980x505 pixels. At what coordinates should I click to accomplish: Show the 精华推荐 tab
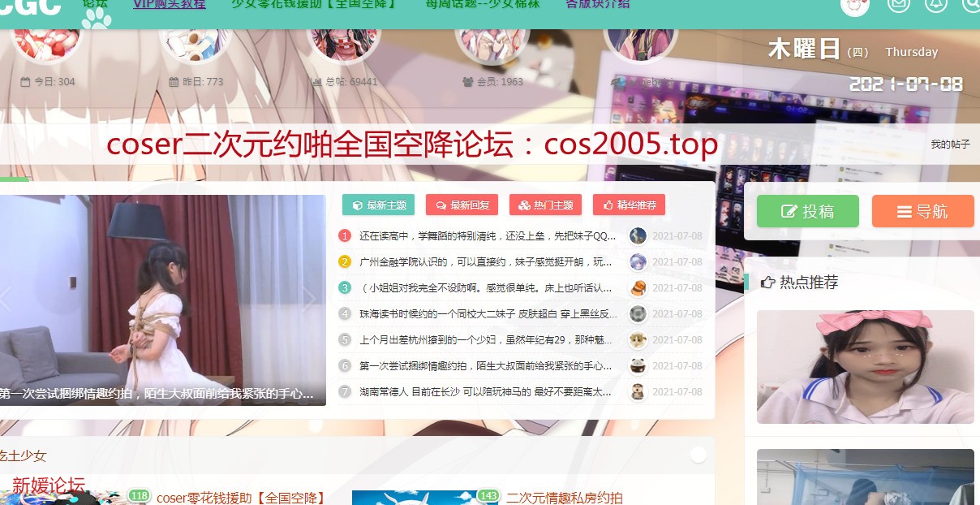[629, 205]
